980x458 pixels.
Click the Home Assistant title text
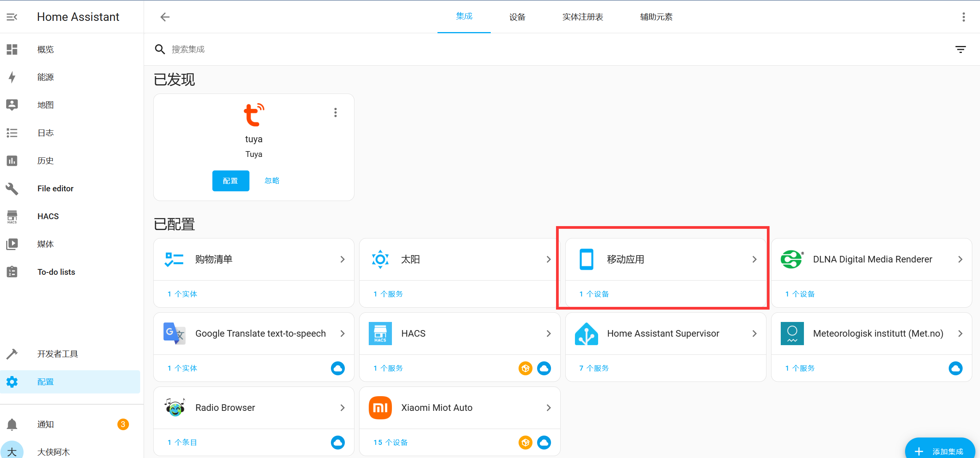[x=78, y=17]
